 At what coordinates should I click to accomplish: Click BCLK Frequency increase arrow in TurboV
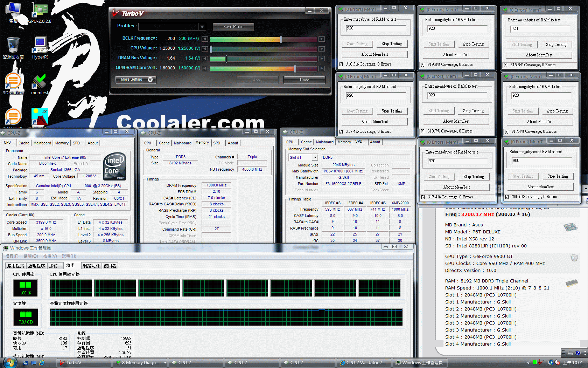point(322,39)
